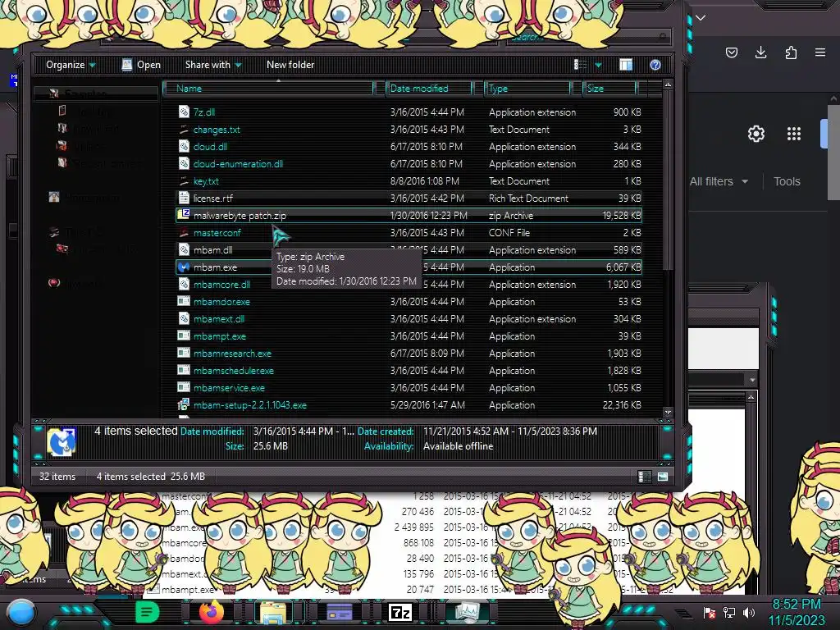Open File Explorer taskbar icon
840x630 pixels.
[x=273, y=613]
